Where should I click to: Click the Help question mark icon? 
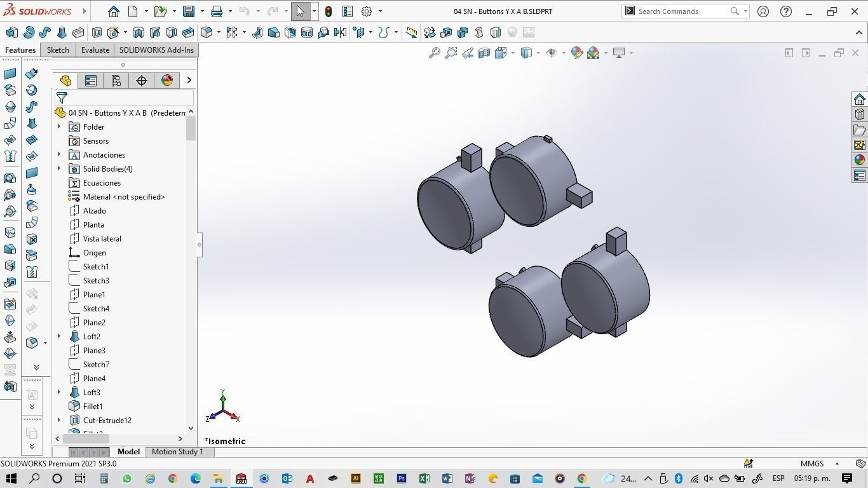(x=786, y=11)
